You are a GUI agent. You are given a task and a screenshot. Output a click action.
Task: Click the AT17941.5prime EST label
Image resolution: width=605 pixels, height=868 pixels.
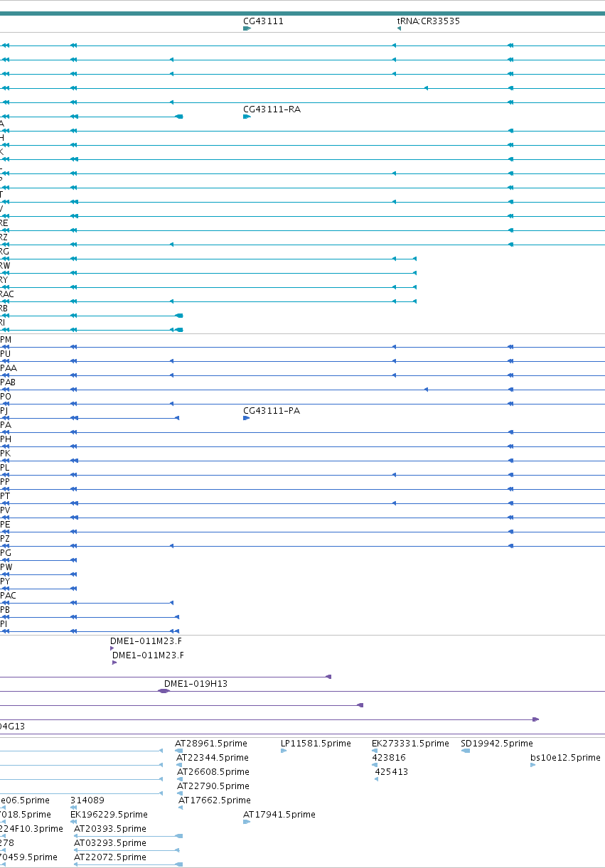[x=279, y=815]
